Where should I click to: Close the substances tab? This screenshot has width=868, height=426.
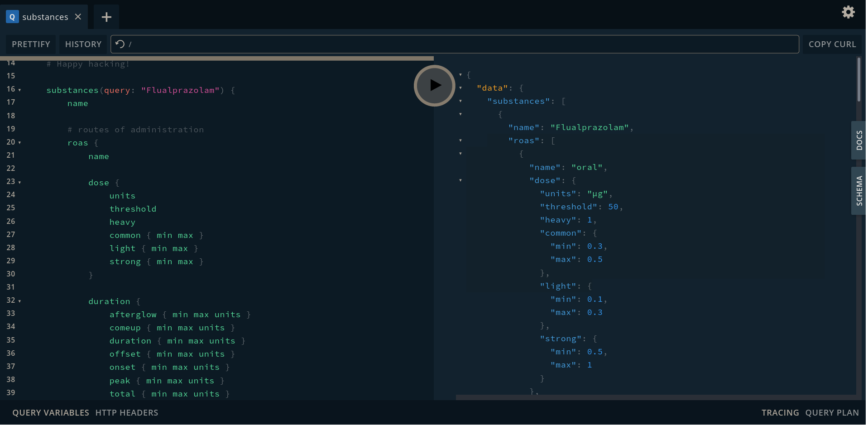78,17
